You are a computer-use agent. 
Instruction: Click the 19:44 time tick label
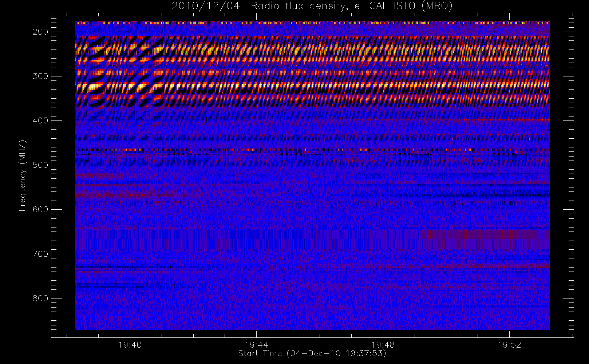coord(256,345)
